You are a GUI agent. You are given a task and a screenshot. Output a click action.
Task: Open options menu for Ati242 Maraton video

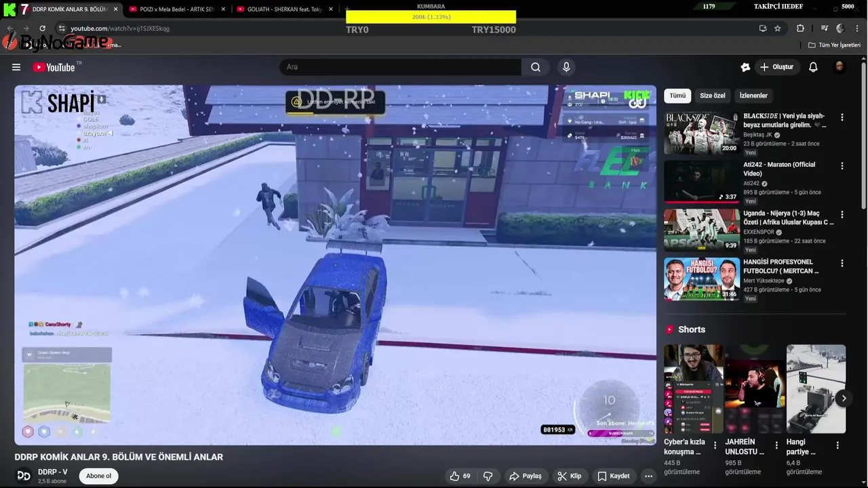tap(842, 166)
